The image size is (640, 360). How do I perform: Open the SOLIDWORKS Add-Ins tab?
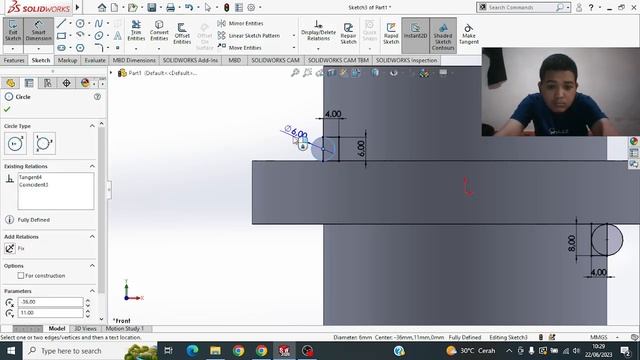(190, 60)
